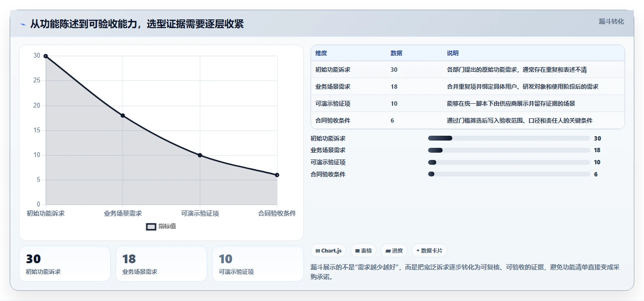Image resolution: width=644 pixels, height=301 pixels.
Task: Click the 进度 chip icon
Action: (388, 251)
